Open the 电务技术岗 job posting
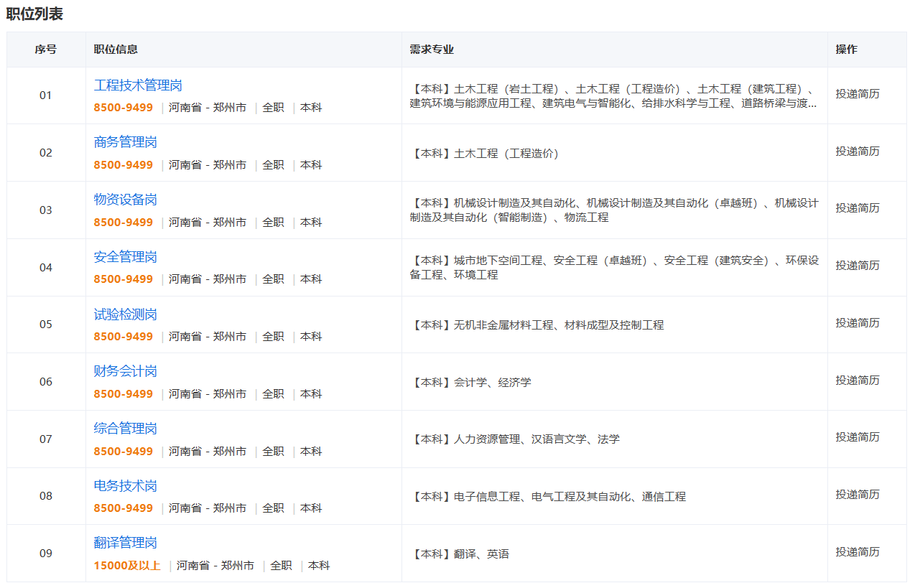 click(125, 486)
